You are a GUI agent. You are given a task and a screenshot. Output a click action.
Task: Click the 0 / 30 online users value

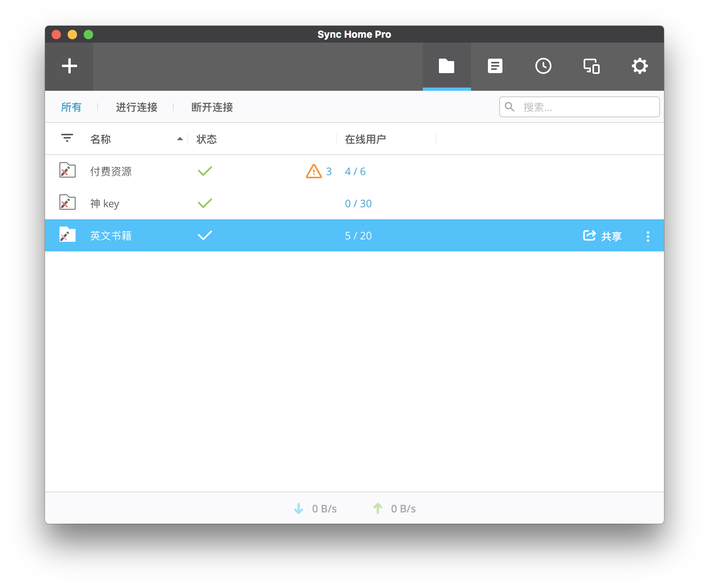tap(358, 204)
